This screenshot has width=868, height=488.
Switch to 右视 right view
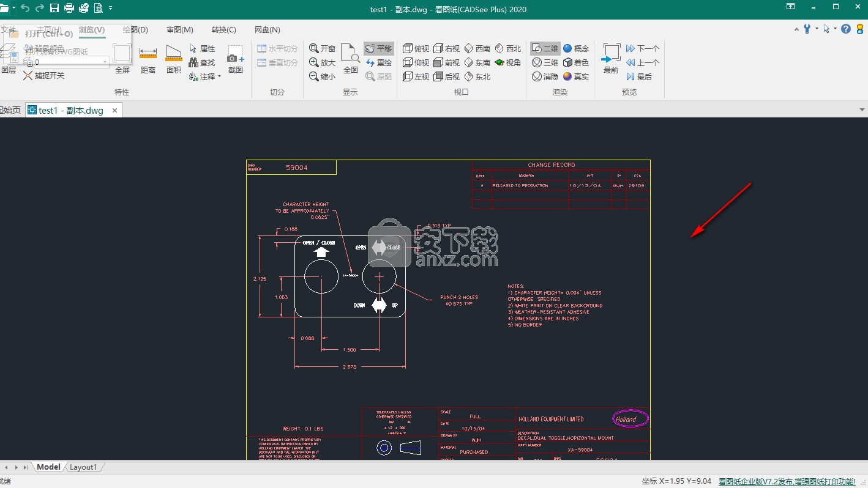click(446, 48)
